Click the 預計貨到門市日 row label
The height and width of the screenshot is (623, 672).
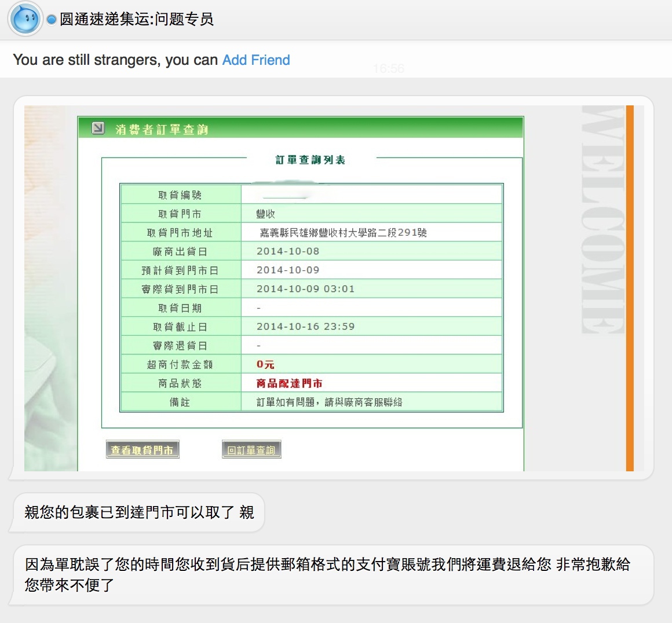point(180,270)
